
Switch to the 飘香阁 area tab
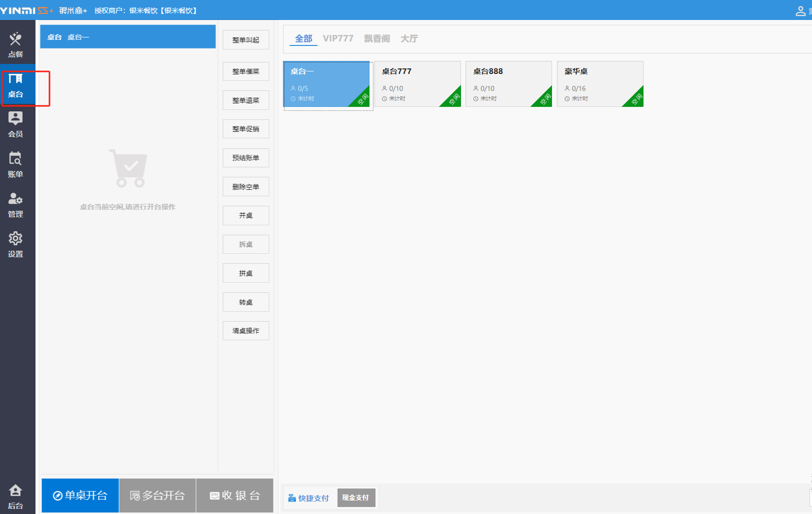tap(377, 38)
